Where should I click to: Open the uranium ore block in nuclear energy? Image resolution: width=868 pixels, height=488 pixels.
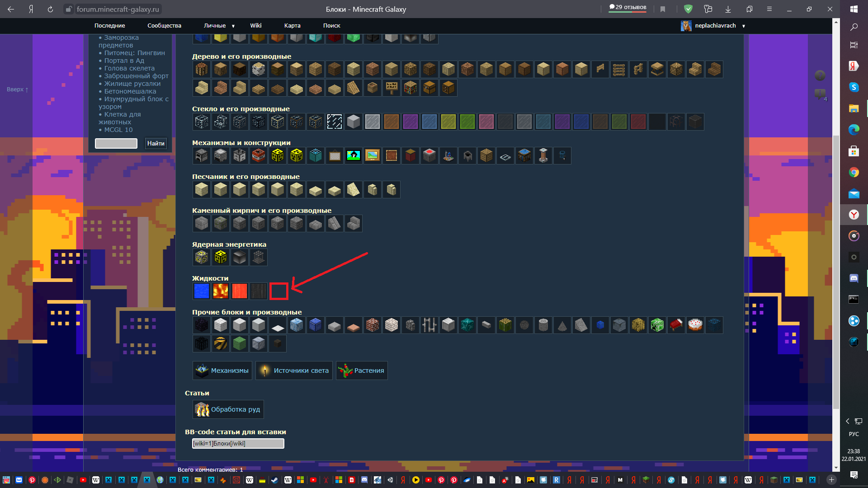(202, 258)
